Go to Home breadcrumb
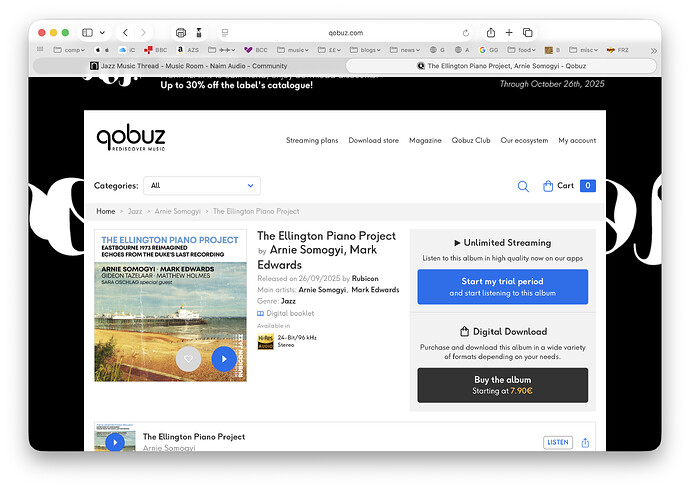Image resolution: width=690 pixels, height=489 pixels. (106, 211)
